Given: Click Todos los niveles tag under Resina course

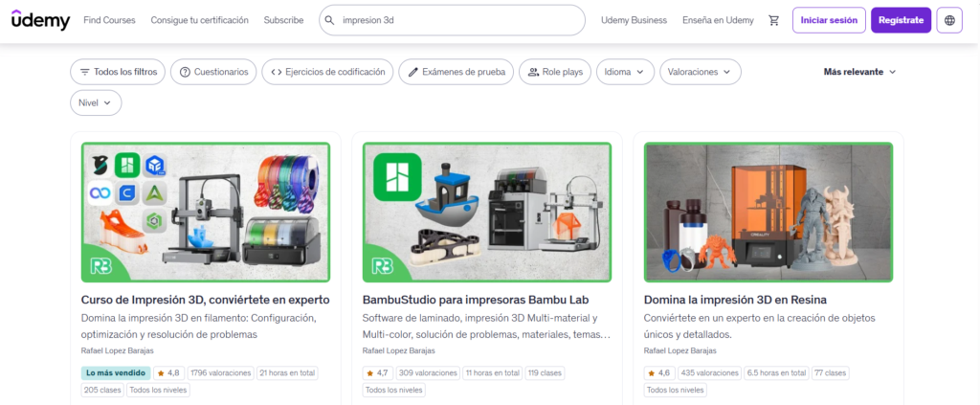Looking at the screenshot, I should click(x=676, y=390).
